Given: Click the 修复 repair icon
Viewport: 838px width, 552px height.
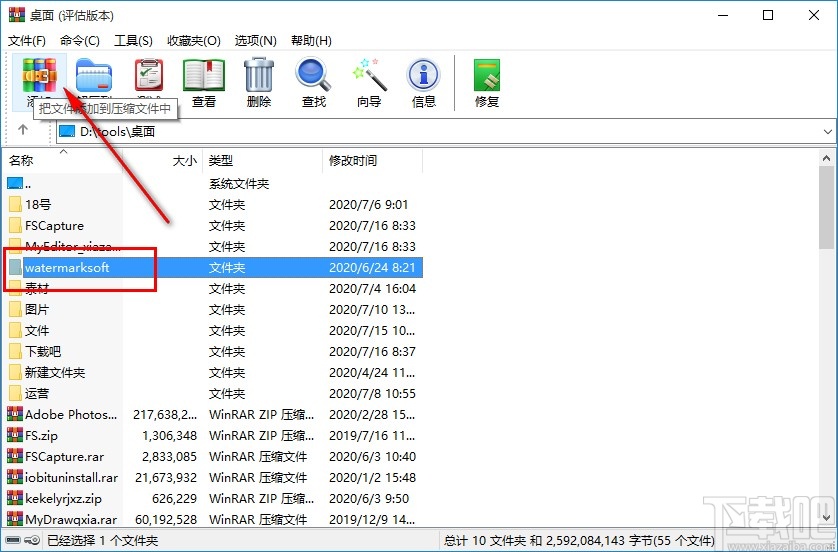Looking at the screenshot, I should [x=487, y=76].
